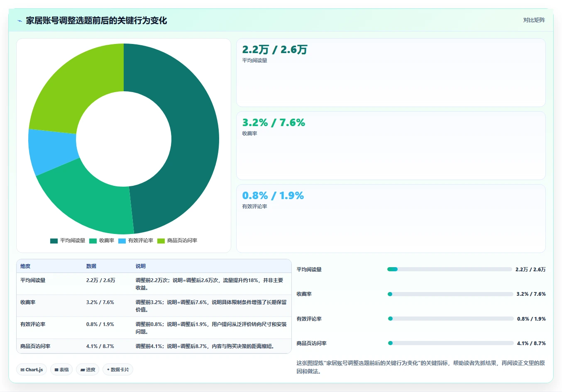Click the 平均阅读量 progress bar

pyautogui.click(x=450, y=269)
